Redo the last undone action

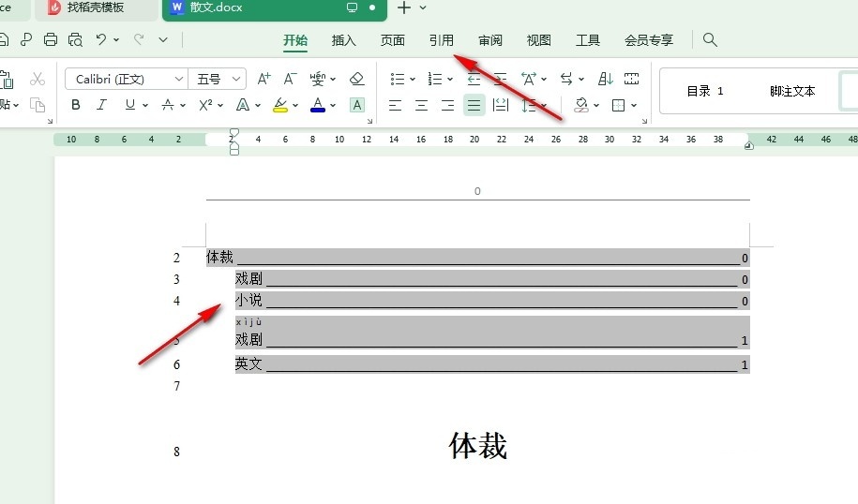139,39
